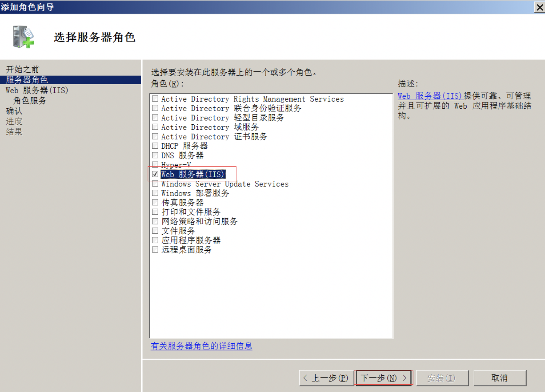
Task: Open 角色服务 step in sidebar
Action: (x=30, y=101)
